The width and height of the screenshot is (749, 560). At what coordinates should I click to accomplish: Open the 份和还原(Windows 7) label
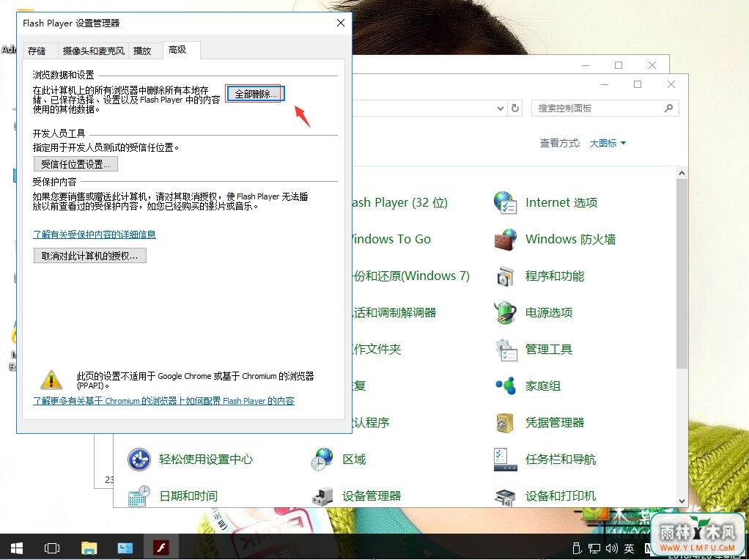point(411,276)
